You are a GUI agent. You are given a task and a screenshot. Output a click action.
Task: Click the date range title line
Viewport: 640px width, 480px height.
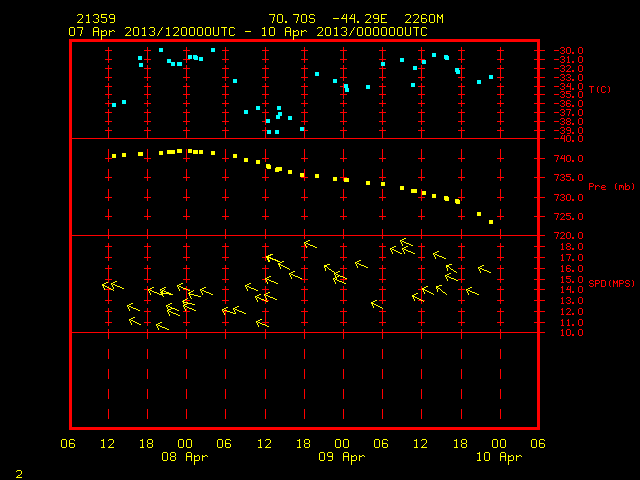tap(248, 32)
